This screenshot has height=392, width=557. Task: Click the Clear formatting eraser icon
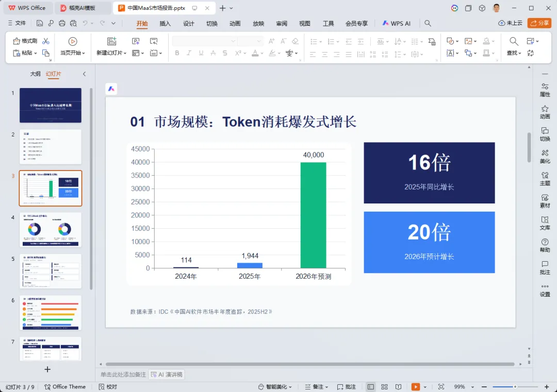pos(295,41)
